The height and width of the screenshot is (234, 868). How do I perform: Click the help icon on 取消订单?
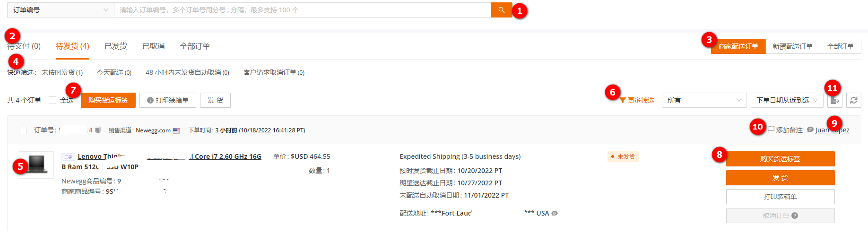coord(795,216)
